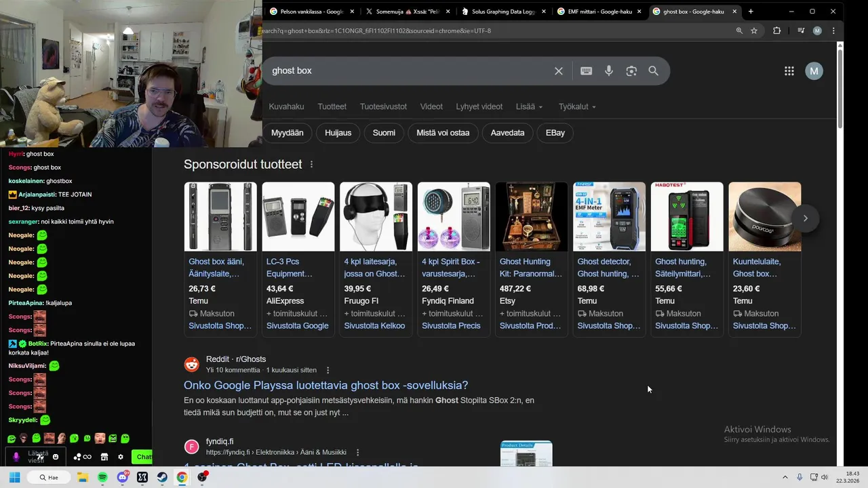Image resolution: width=868 pixels, height=488 pixels.
Task: Click the magnifying glass search button
Action: 653,71
